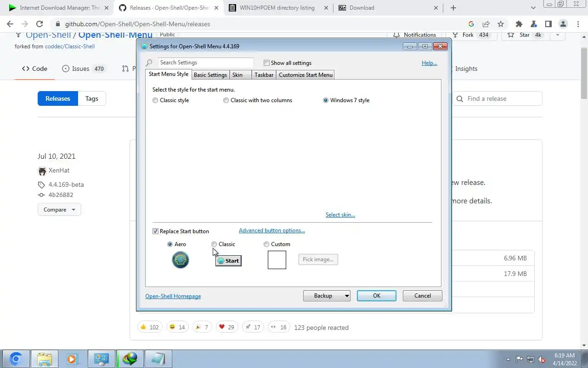This screenshot has height=368, width=588.
Task: Switch to the Basic Settings tab
Action: 210,75
